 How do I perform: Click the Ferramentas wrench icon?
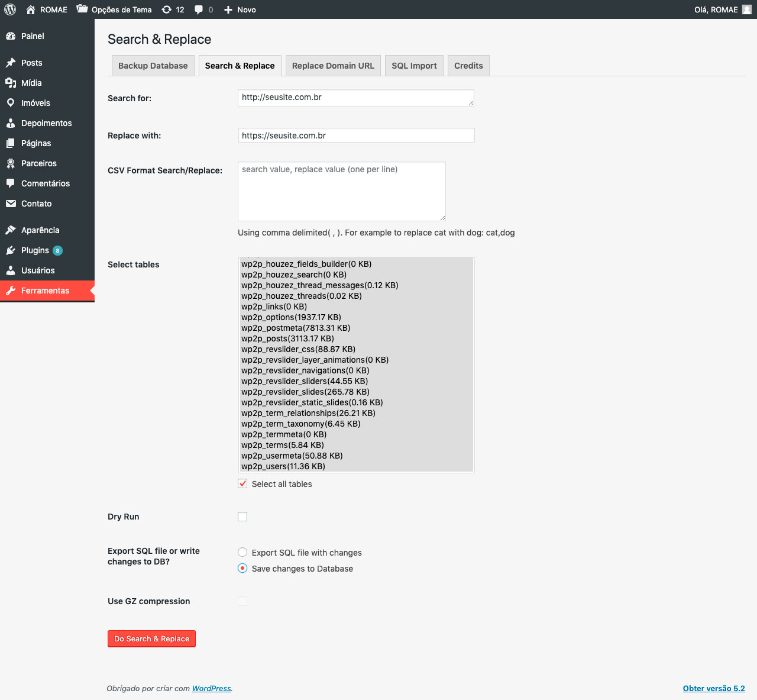pyautogui.click(x=11, y=291)
